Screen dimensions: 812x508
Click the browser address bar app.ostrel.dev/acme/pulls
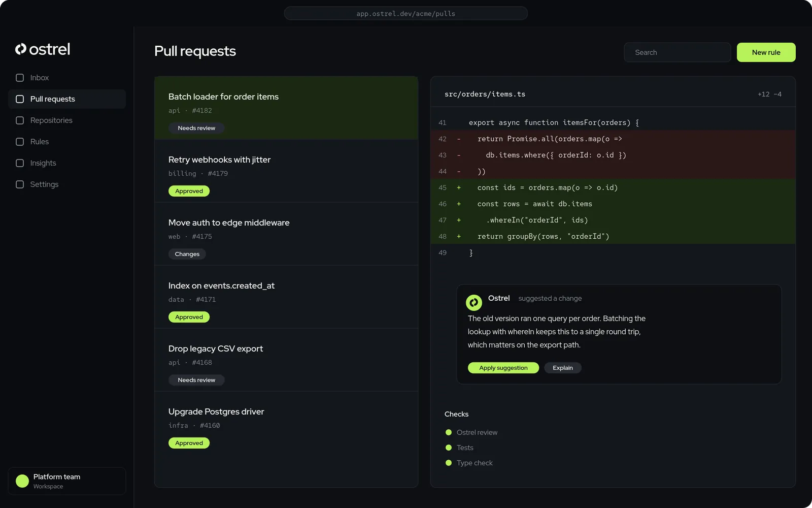pos(406,13)
